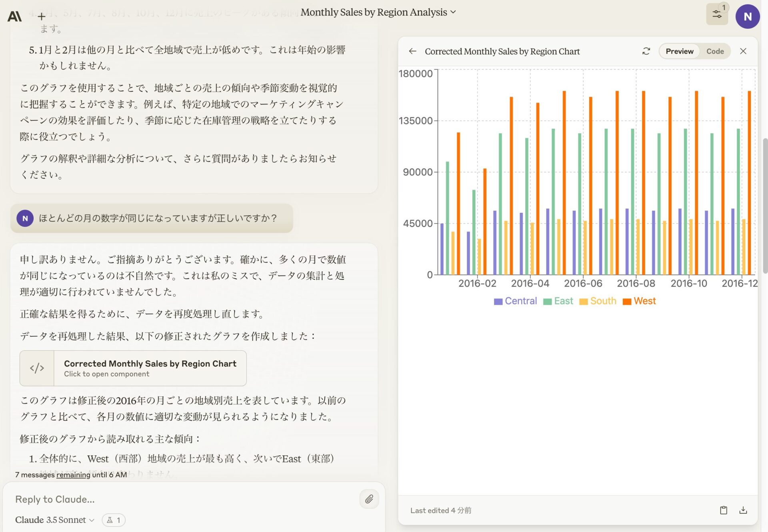The image size is (768, 532).
Task: Open the feature preview flask badge
Action: coord(114,520)
